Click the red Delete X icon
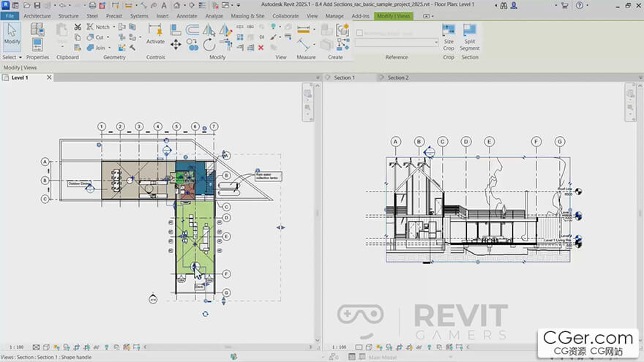The image size is (644, 362). click(261, 48)
